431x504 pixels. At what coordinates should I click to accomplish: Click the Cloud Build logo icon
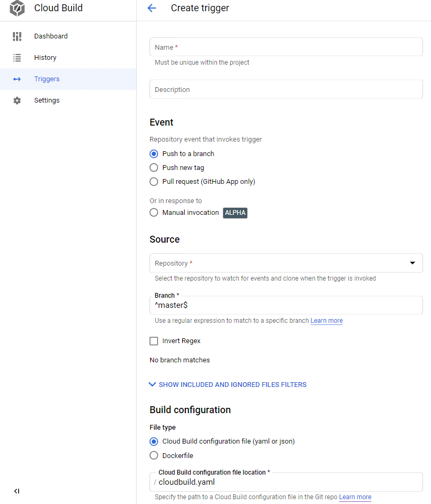point(17,9)
